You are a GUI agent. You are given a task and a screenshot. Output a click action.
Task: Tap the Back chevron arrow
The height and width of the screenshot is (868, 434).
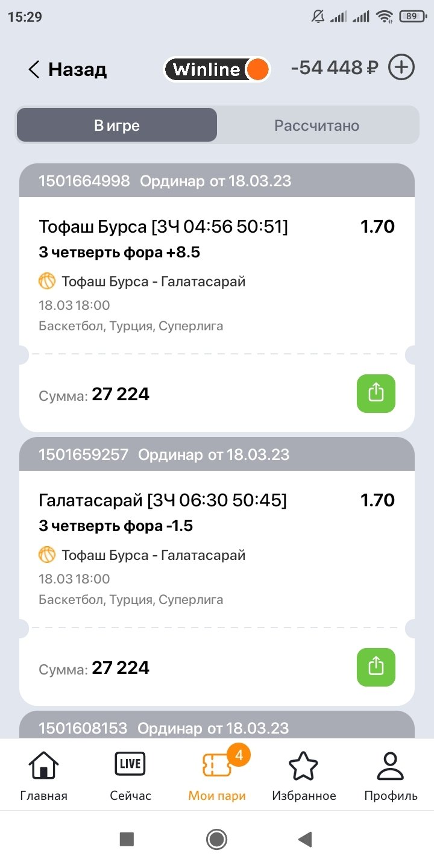tap(34, 70)
